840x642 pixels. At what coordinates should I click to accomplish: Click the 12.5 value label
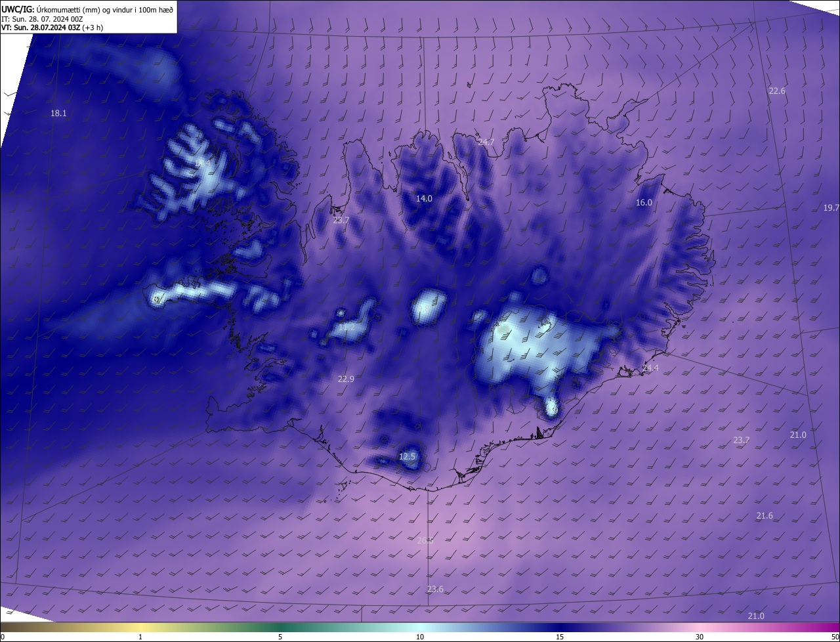407,457
